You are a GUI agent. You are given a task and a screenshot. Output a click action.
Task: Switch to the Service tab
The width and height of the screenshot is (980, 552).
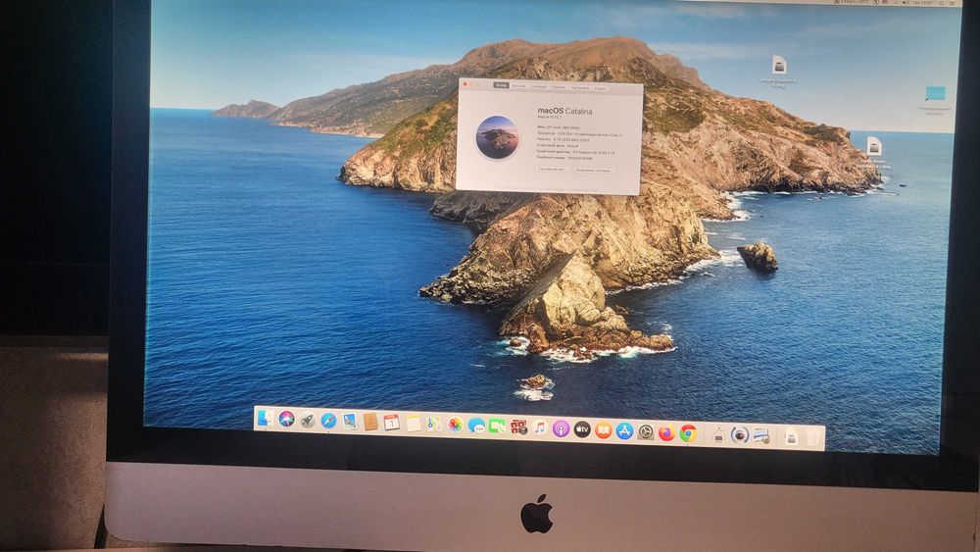tap(600, 88)
